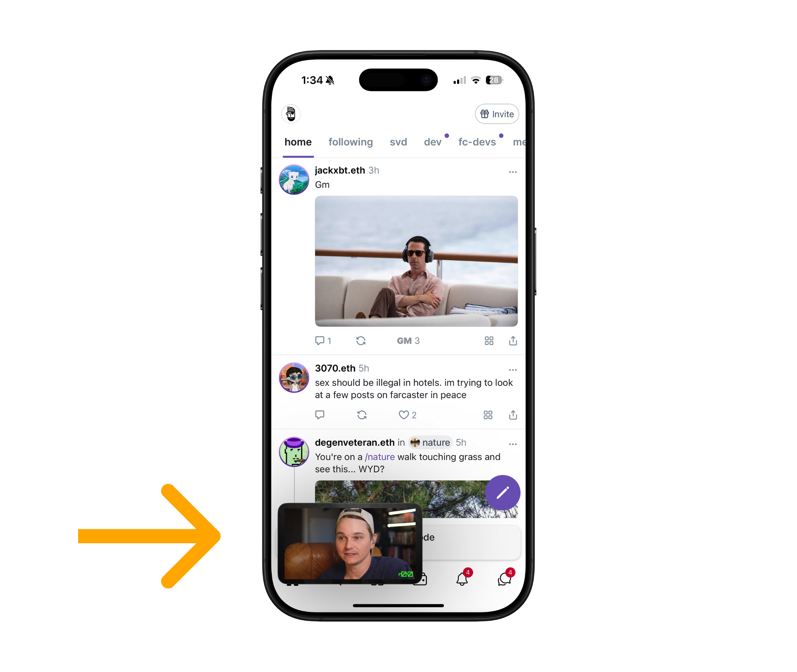Switch to the fc-devs tab

(477, 142)
